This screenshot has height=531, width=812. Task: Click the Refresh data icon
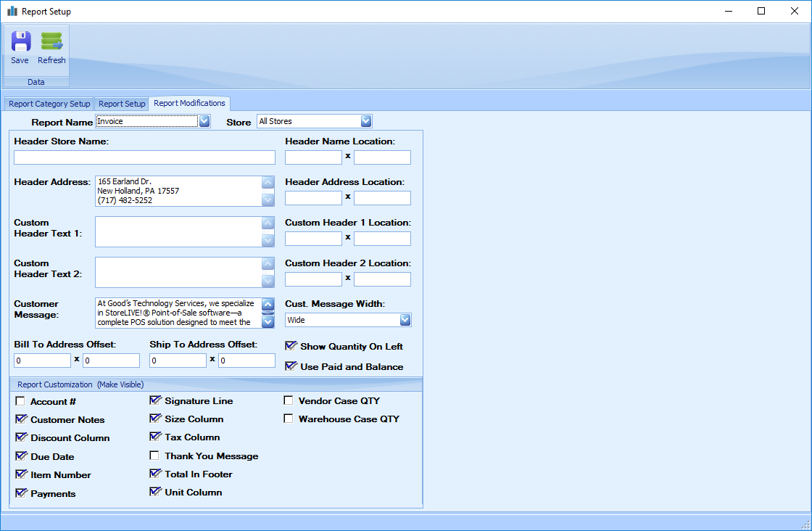[x=51, y=42]
